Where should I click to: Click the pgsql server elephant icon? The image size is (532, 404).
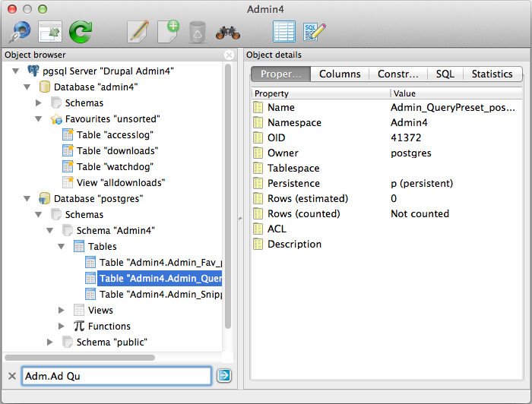[x=33, y=71]
